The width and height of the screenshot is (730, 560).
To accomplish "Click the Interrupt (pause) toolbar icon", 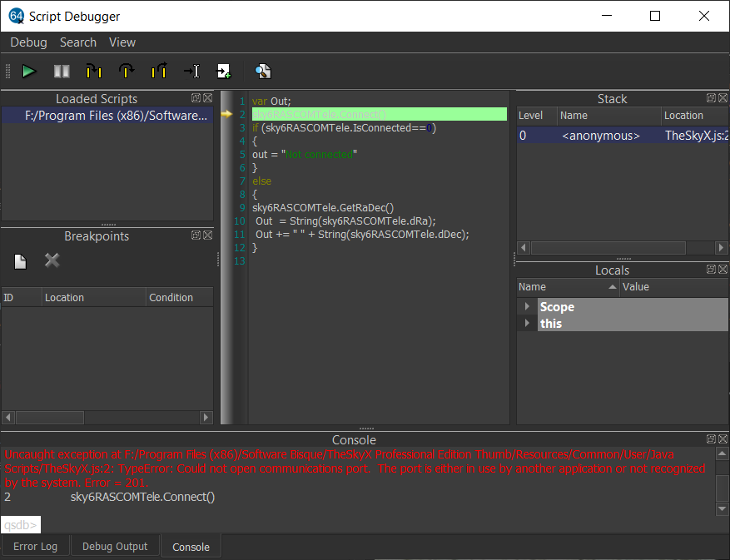I will click(x=62, y=72).
